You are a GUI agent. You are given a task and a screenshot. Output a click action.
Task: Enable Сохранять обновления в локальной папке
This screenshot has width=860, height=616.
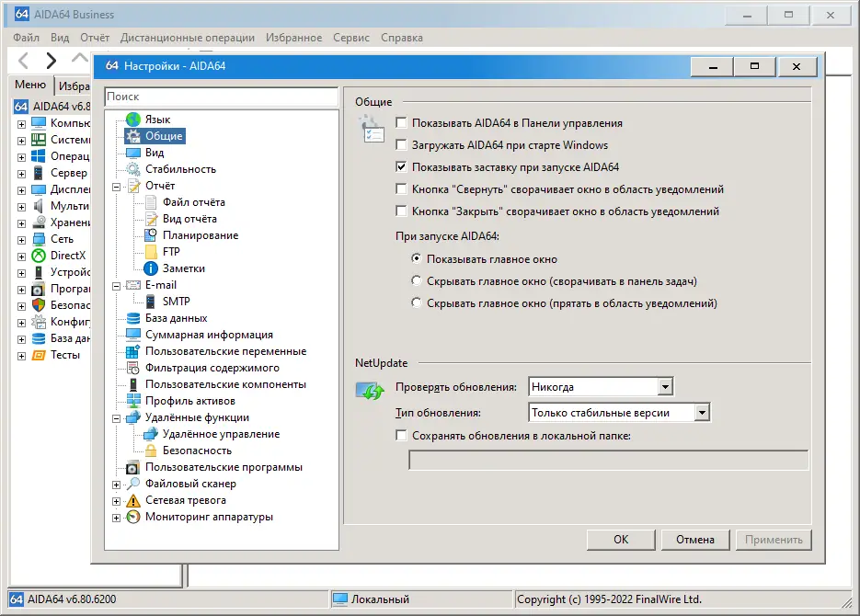[401, 435]
